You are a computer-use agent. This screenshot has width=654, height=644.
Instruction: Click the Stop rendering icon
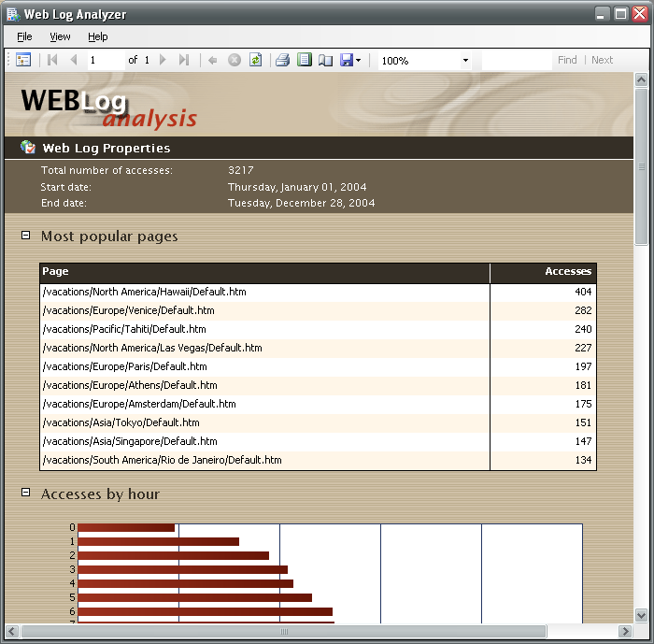click(x=235, y=60)
